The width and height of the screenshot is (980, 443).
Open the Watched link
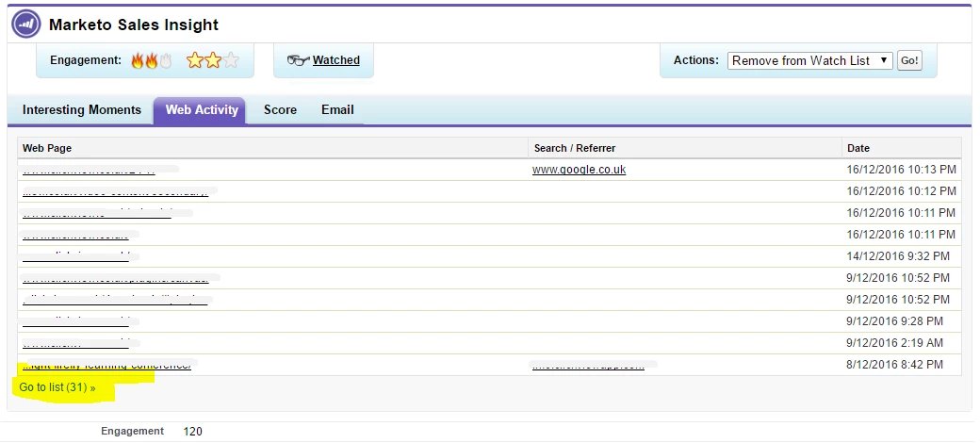tap(336, 60)
